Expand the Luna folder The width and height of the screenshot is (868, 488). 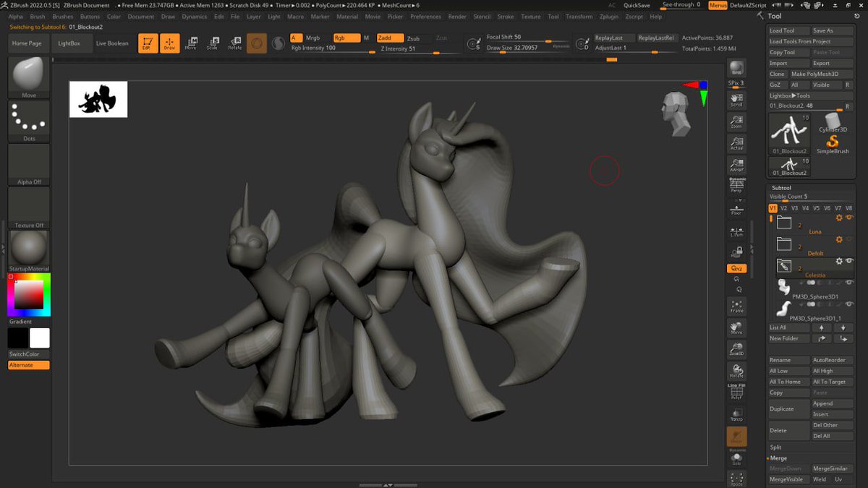coord(784,223)
